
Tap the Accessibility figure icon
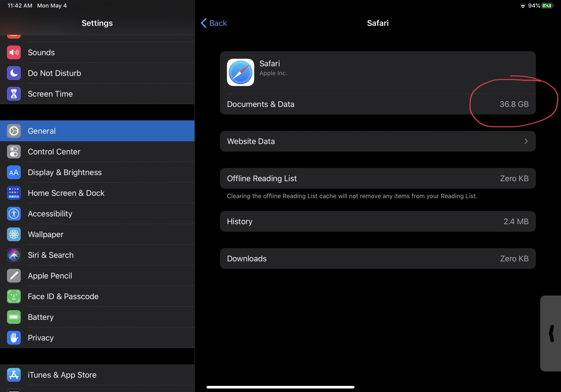(14, 214)
